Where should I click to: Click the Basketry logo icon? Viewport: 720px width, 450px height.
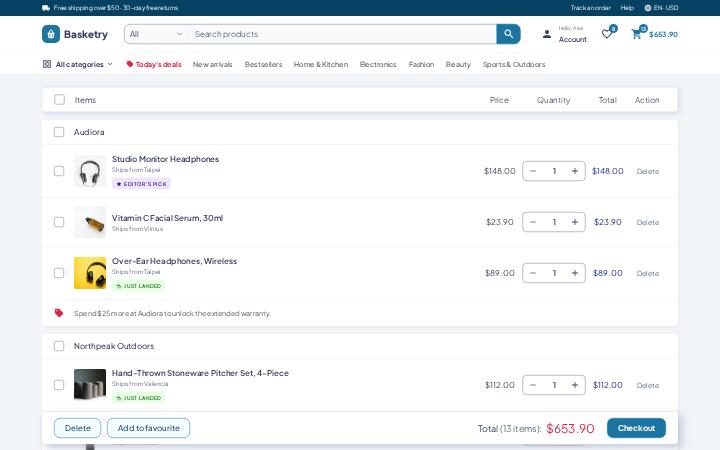click(x=51, y=34)
